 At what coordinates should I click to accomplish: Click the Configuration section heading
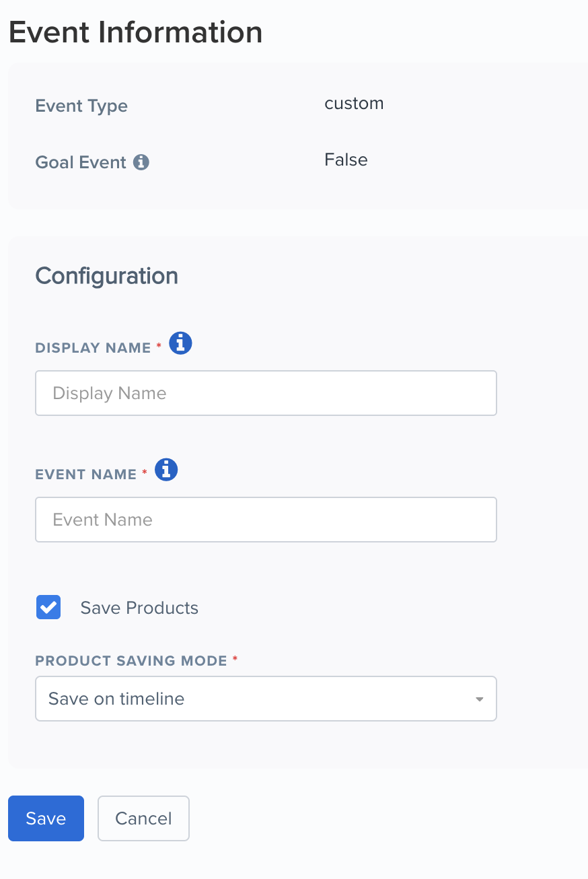click(x=106, y=275)
